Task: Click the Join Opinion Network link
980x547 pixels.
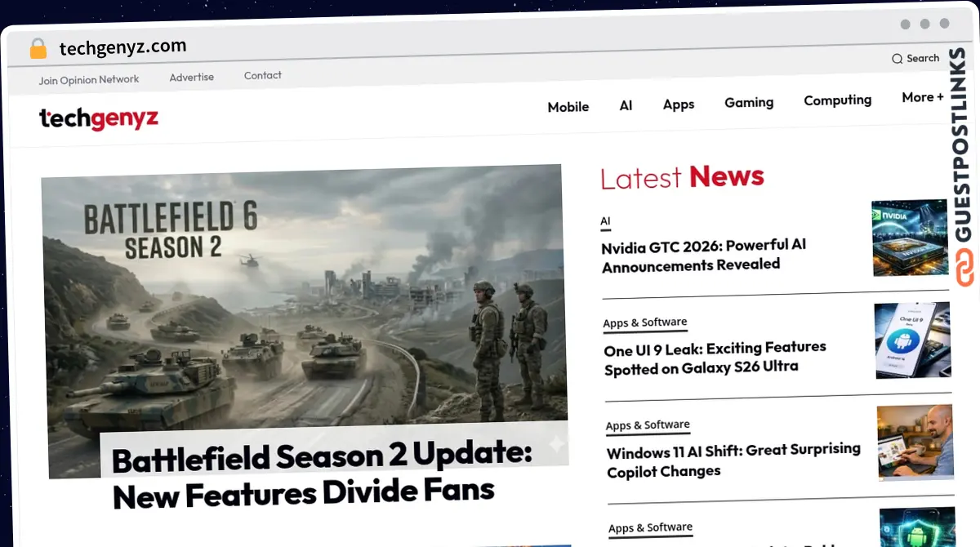Action: click(x=89, y=80)
